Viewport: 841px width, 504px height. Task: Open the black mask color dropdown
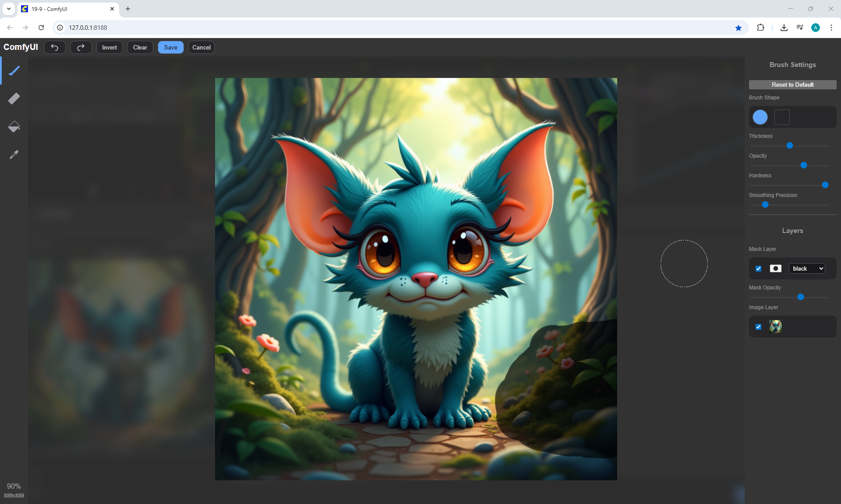point(807,268)
